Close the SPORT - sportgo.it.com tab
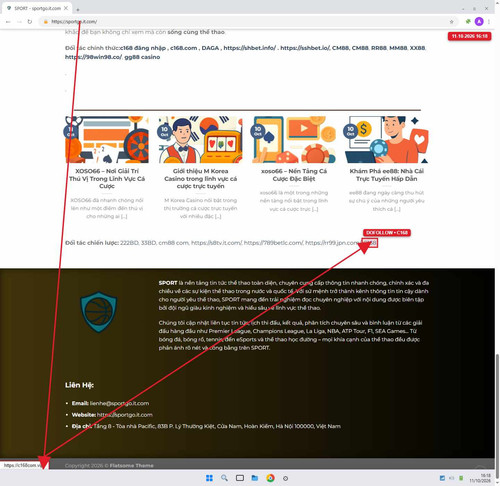 point(66,8)
